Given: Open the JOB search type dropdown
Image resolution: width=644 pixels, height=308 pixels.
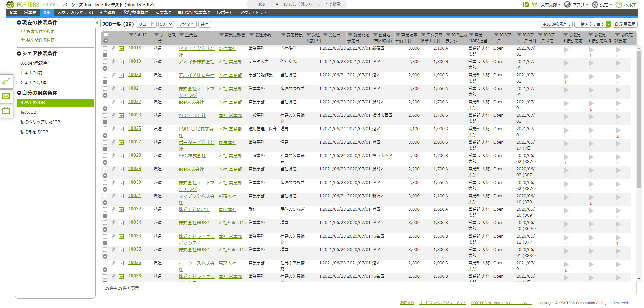Looking at the screenshot, I should [264, 4].
